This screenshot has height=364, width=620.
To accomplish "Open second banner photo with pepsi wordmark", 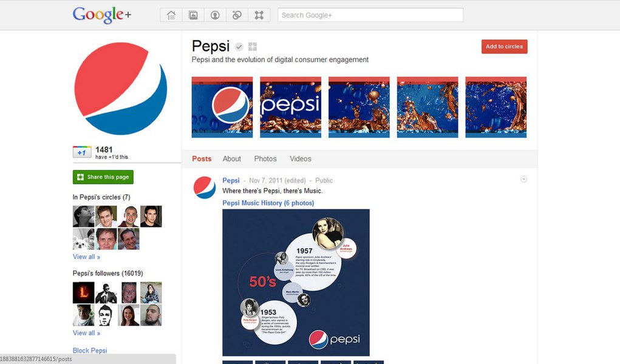I will (291, 107).
